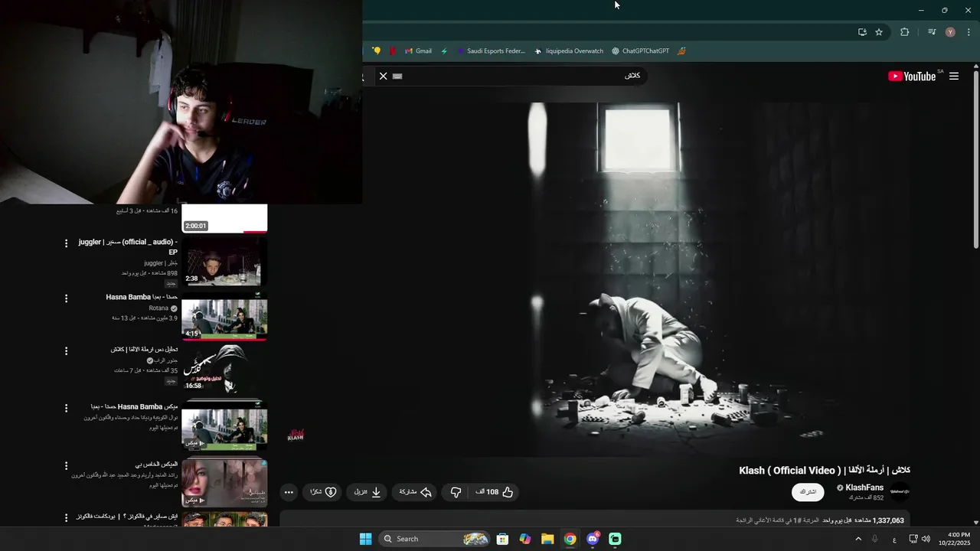Open the KlashFans channel name link
Viewport: 980px width, 551px height.
click(864, 487)
